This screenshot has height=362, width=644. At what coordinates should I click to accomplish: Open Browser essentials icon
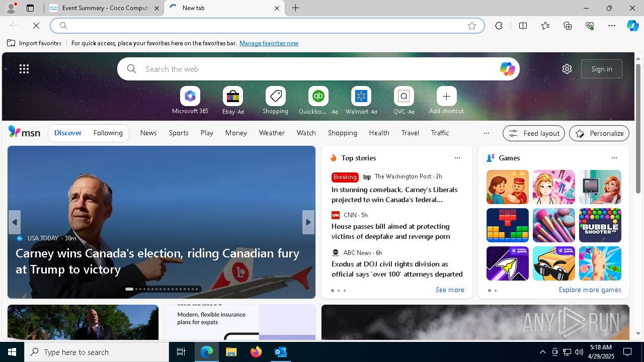(590, 26)
